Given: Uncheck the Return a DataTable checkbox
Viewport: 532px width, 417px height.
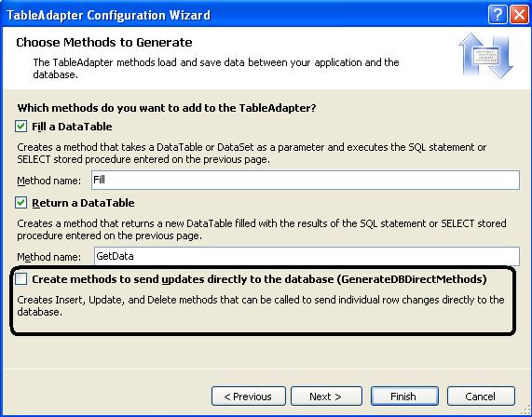Looking at the screenshot, I should 21,203.
